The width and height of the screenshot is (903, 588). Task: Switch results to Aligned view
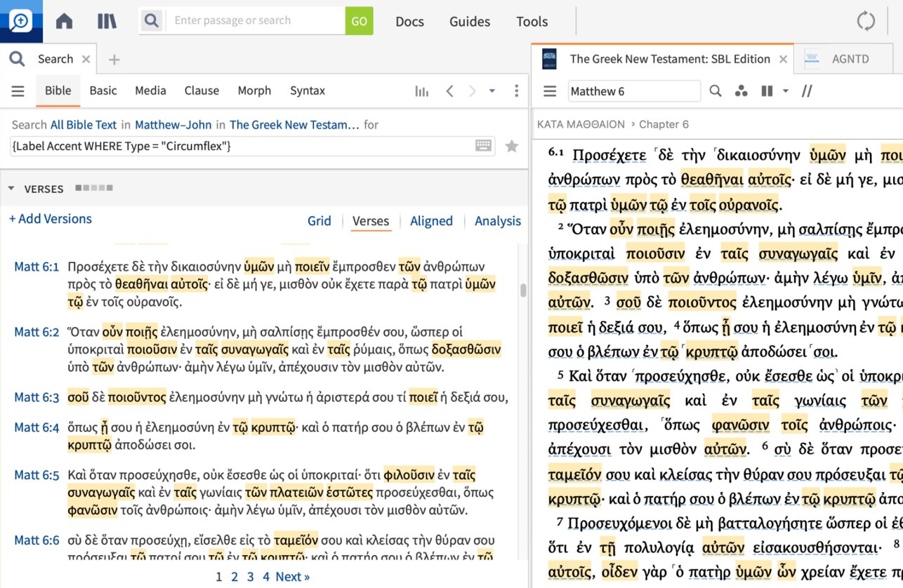[x=431, y=221]
